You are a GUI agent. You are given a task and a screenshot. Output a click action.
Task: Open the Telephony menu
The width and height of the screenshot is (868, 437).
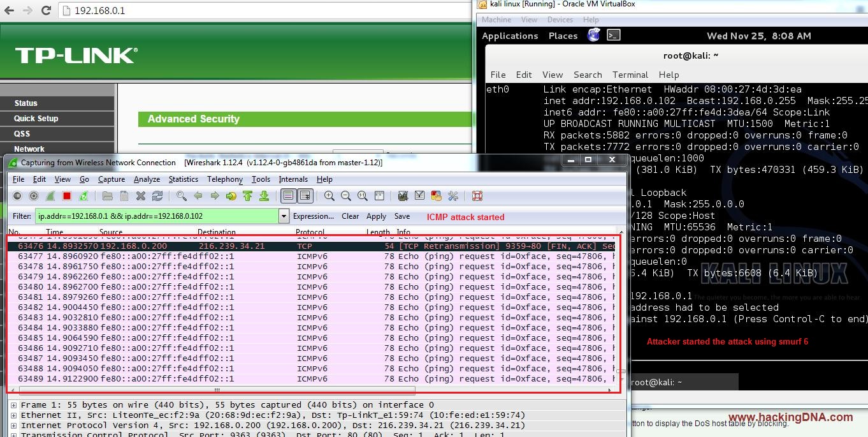(x=224, y=179)
